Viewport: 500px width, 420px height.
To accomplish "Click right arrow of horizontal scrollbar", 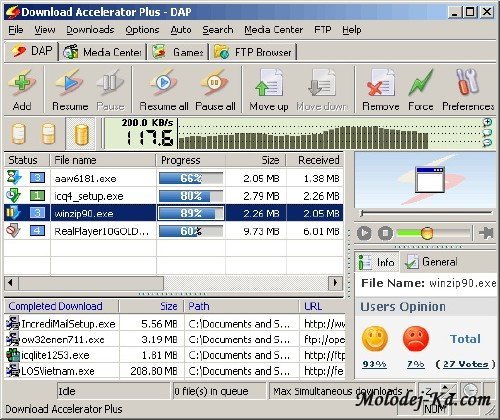I will [x=335, y=283].
